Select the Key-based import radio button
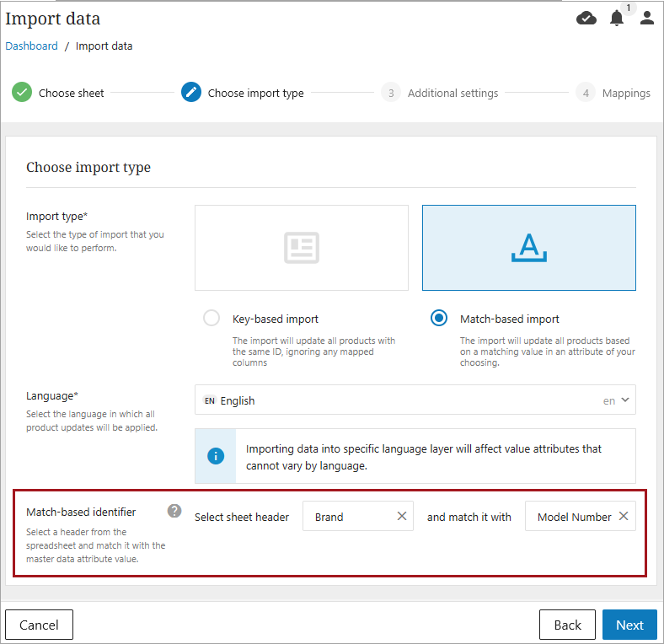This screenshot has width=664, height=644. click(x=212, y=319)
